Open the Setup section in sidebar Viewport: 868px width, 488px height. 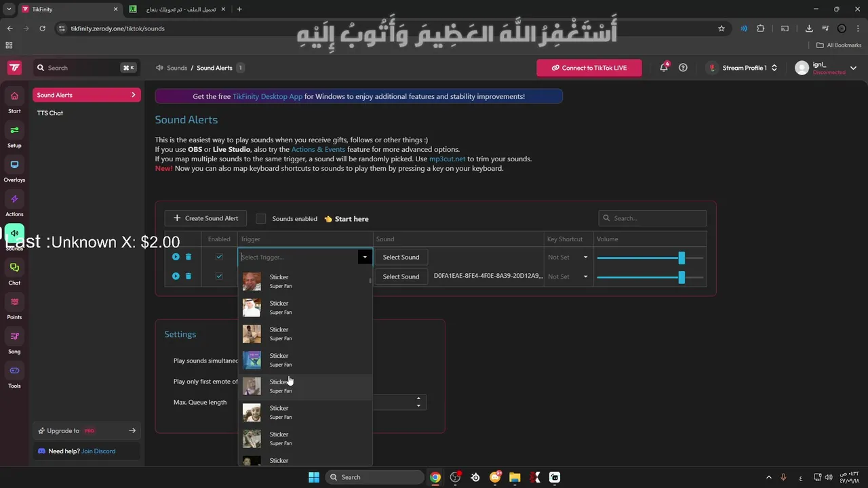click(x=14, y=136)
